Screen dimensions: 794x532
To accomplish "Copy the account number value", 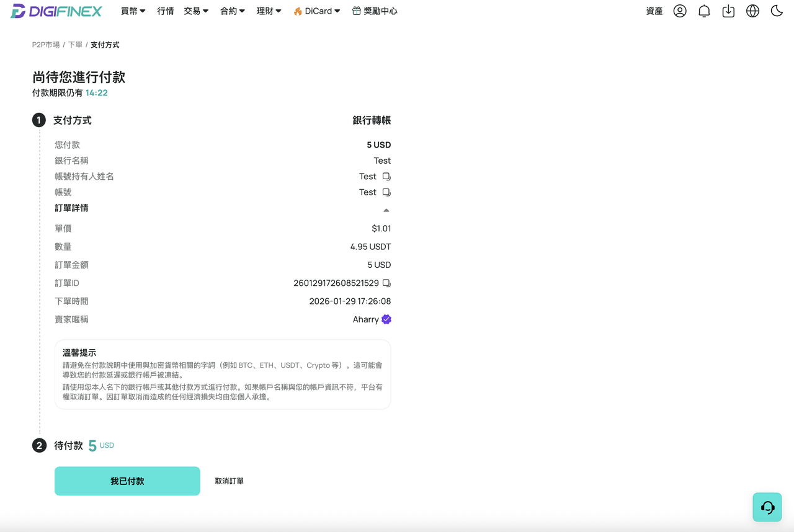I will point(386,192).
